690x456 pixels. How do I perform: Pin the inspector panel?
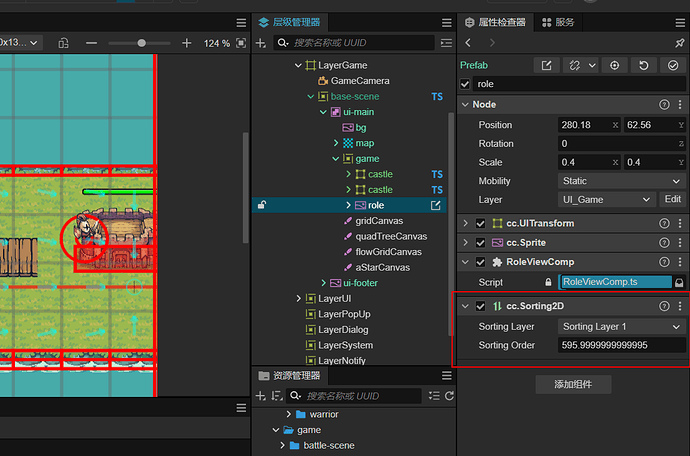pos(679,43)
